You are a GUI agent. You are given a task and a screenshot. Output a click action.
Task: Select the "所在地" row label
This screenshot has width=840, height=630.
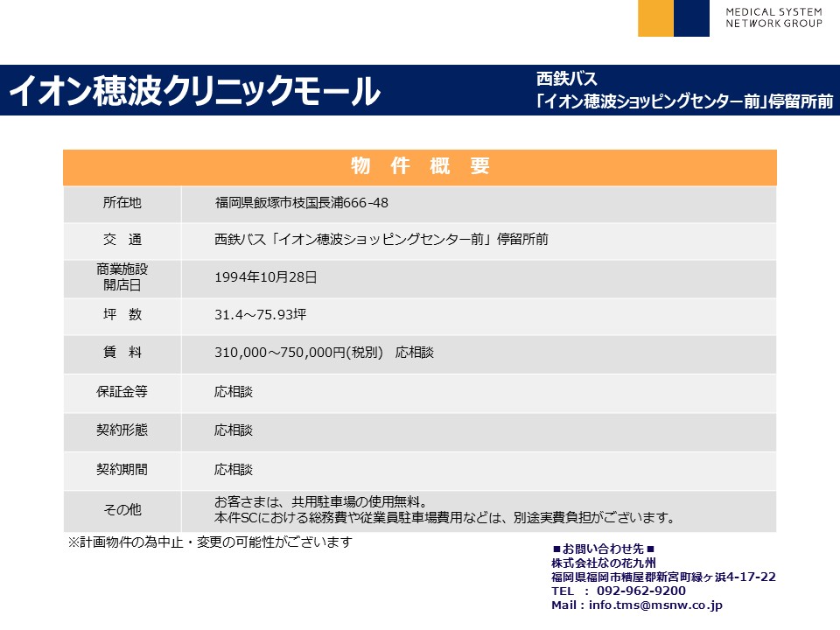(122, 202)
